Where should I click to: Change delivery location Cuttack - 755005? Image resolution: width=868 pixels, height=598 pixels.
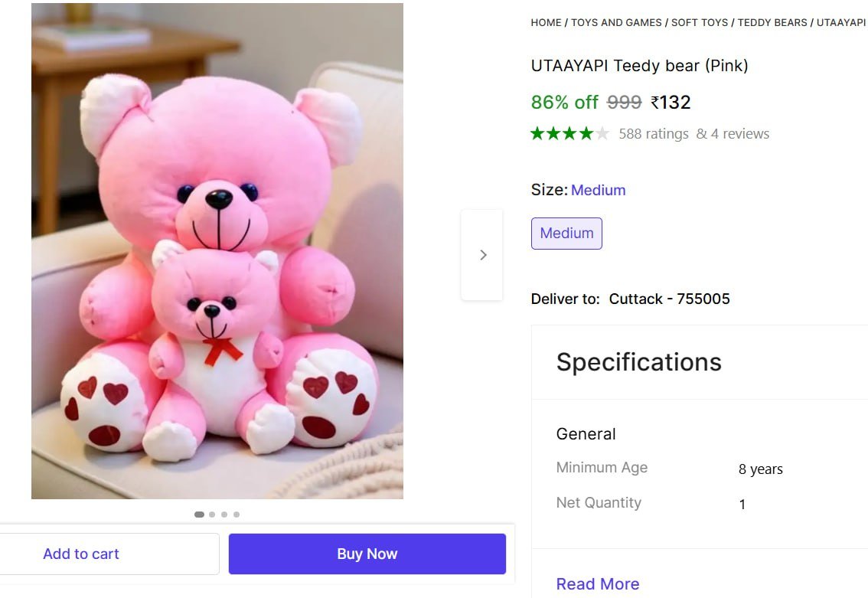(669, 299)
